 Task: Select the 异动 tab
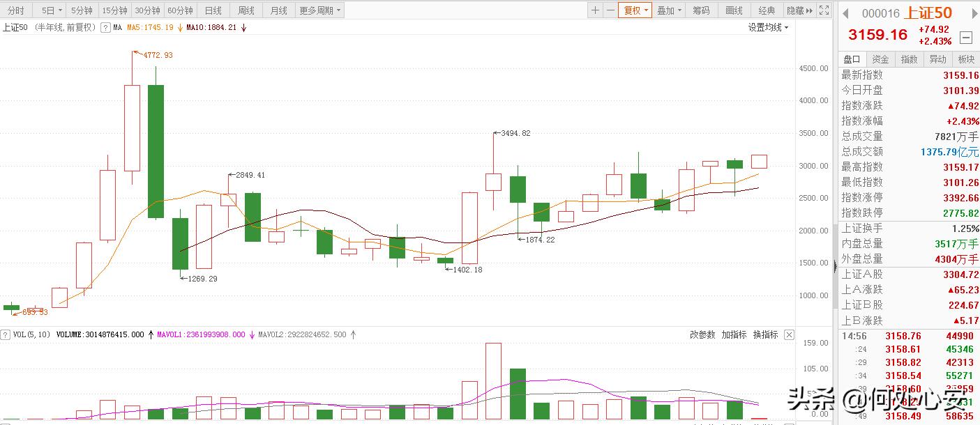coord(938,59)
